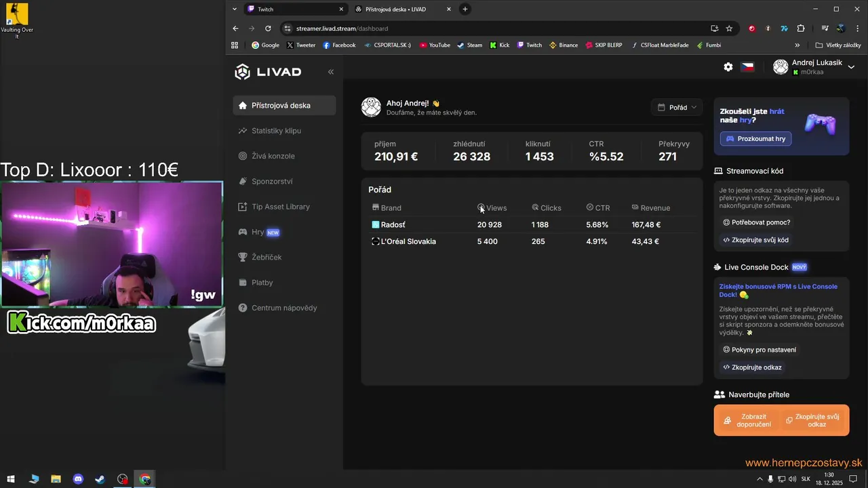Image resolution: width=868 pixels, height=488 pixels.
Task: Collapse the sidebar with double chevron icon
Action: pos(331,72)
